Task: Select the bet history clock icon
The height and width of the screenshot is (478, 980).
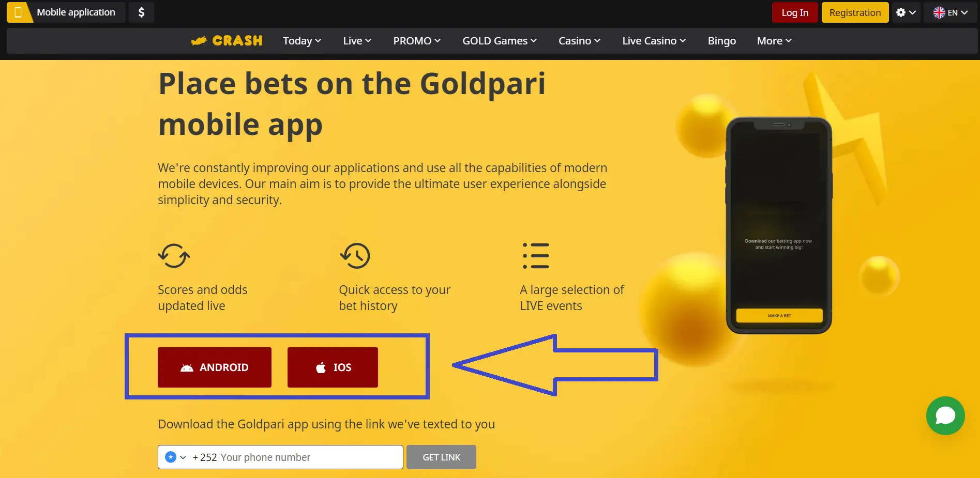Action: point(355,255)
